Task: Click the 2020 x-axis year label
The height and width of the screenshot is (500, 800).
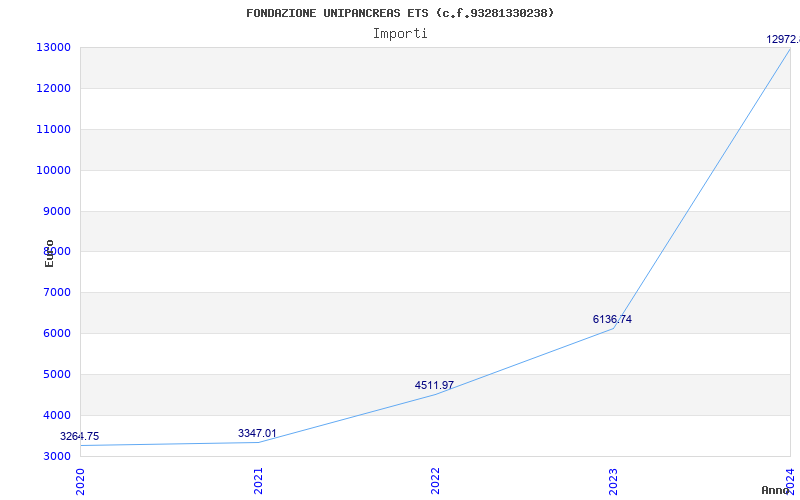Action: [x=80, y=481]
